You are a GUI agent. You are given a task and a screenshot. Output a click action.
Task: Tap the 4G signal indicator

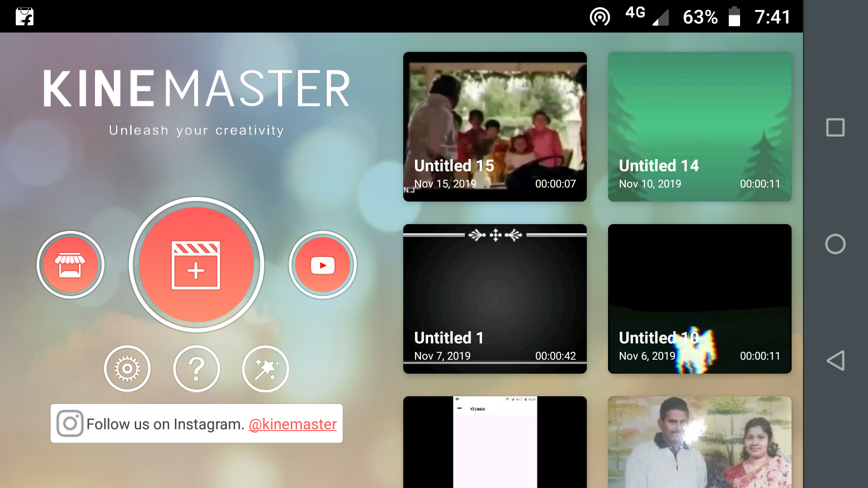[x=646, y=16]
